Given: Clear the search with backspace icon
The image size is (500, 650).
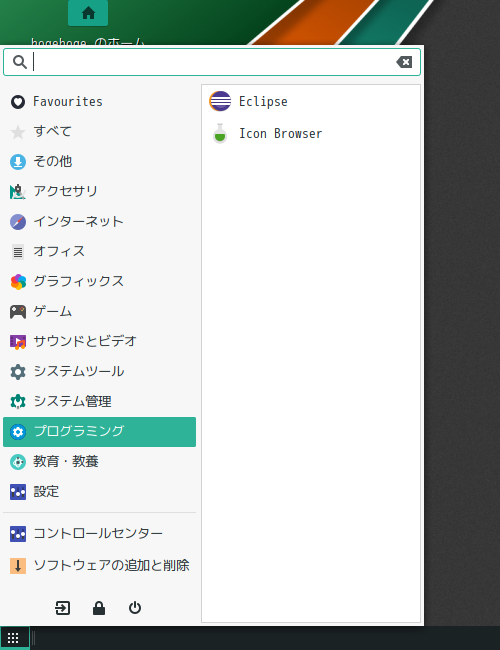Looking at the screenshot, I should (404, 62).
